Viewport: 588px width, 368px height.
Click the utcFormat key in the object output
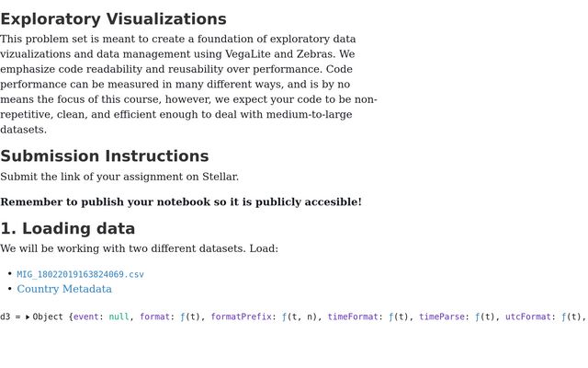coord(528,316)
